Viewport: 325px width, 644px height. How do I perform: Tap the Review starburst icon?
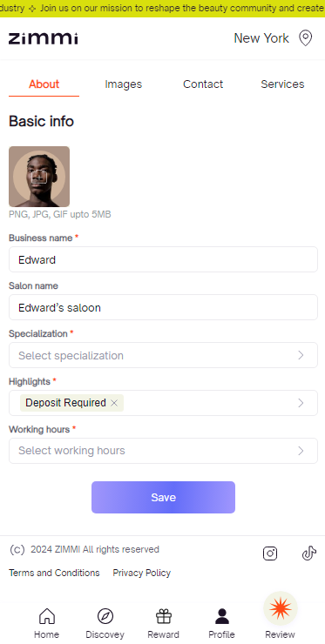281,607
